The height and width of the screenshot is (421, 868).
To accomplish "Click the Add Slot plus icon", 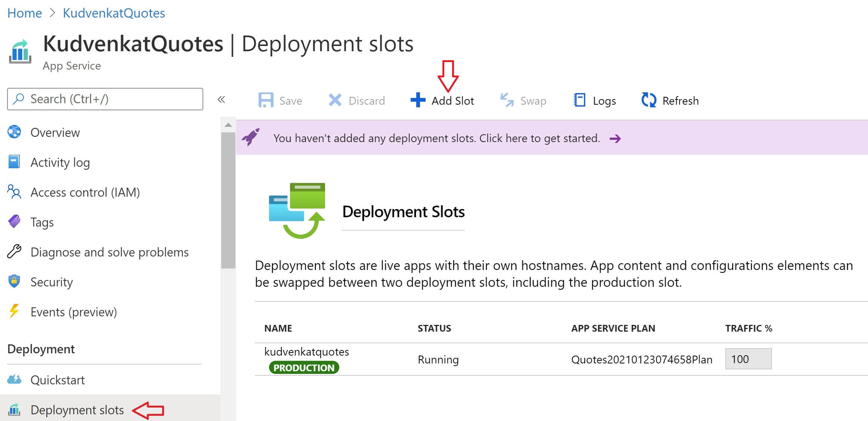I will [418, 100].
